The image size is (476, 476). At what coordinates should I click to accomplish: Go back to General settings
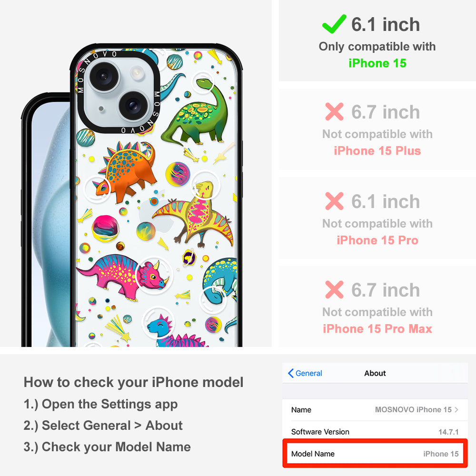tap(305, 373)
